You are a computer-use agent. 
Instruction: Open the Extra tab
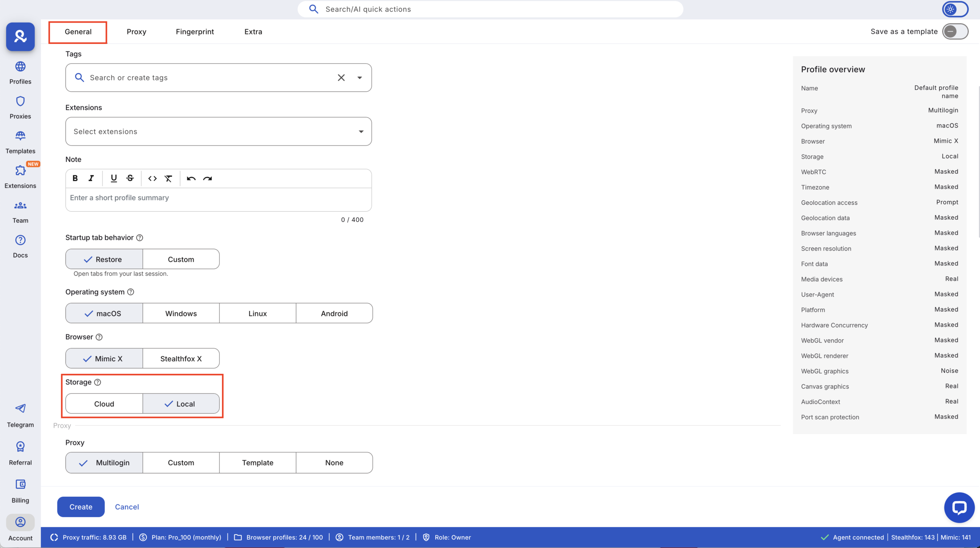(x=253, y=31)
